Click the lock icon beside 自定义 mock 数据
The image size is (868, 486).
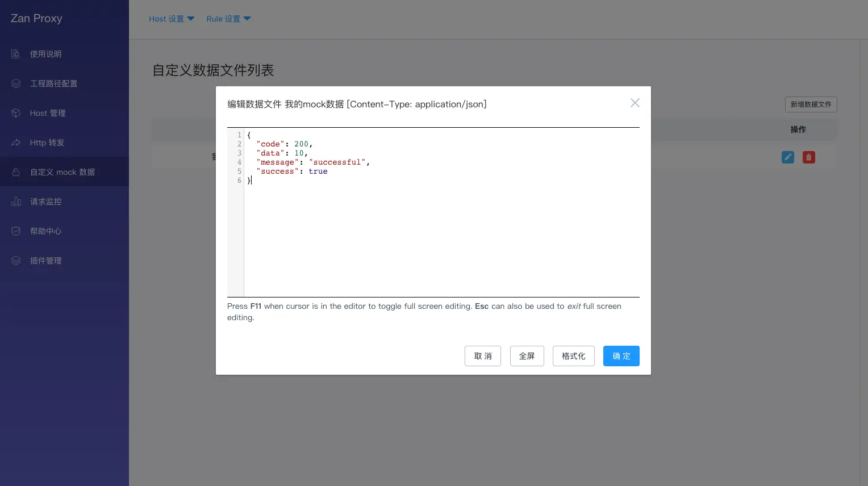[16, 172]
